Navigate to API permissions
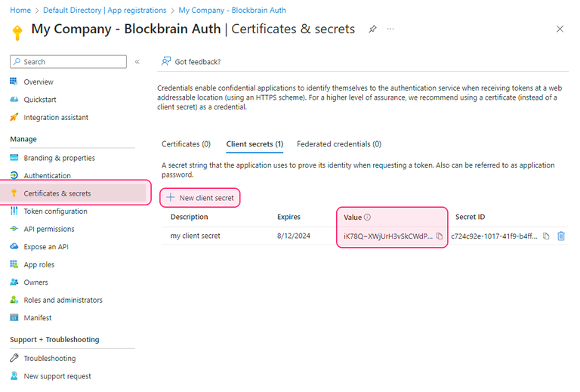The height and width of the screenshot is (392, 580). (49, 229)
